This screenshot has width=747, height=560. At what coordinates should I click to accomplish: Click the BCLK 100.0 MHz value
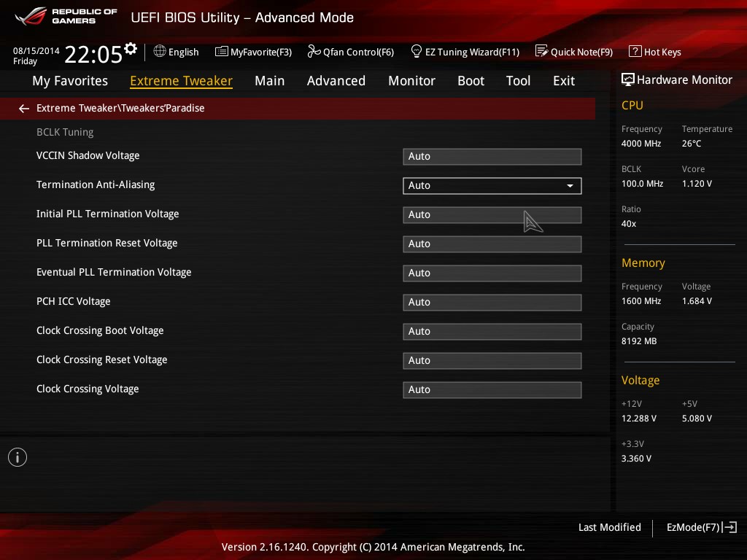point(642,183)
